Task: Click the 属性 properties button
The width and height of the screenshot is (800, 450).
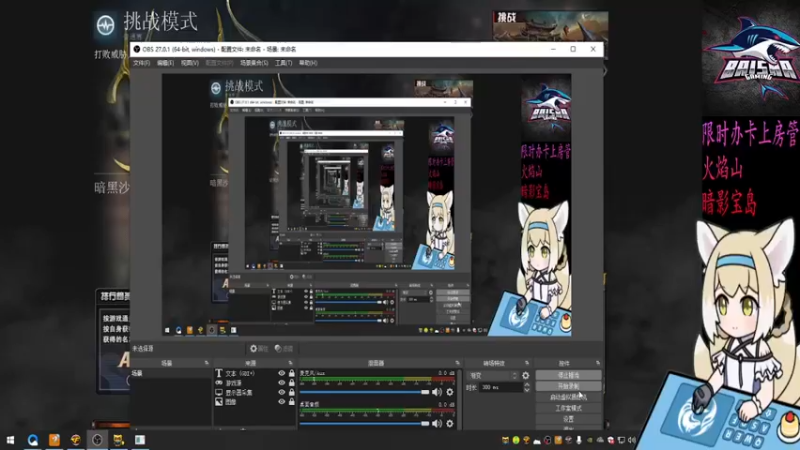Action: (x=259, y=348)
